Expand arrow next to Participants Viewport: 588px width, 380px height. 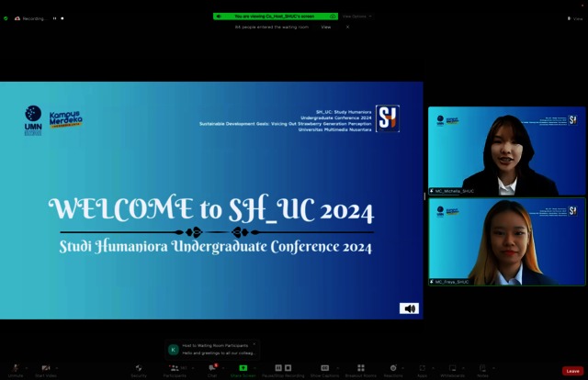(193, 368)
